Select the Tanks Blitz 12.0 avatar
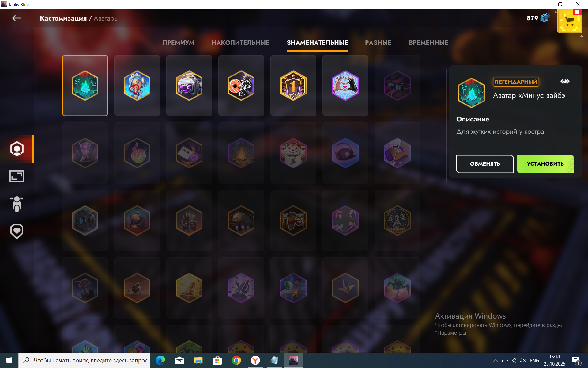 (x=241, y=86)
